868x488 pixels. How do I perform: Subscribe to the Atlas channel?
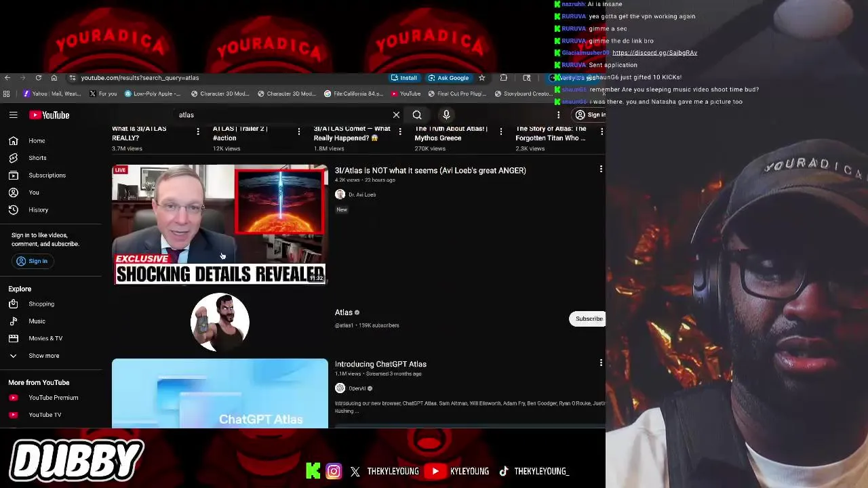point(587,319)
